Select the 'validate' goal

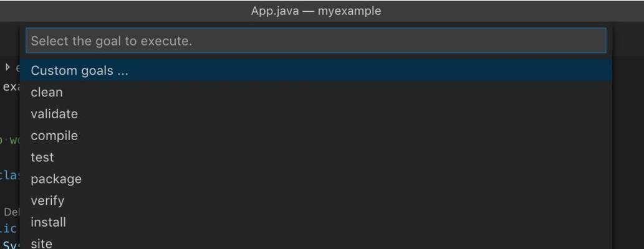[x=316, y=114]
